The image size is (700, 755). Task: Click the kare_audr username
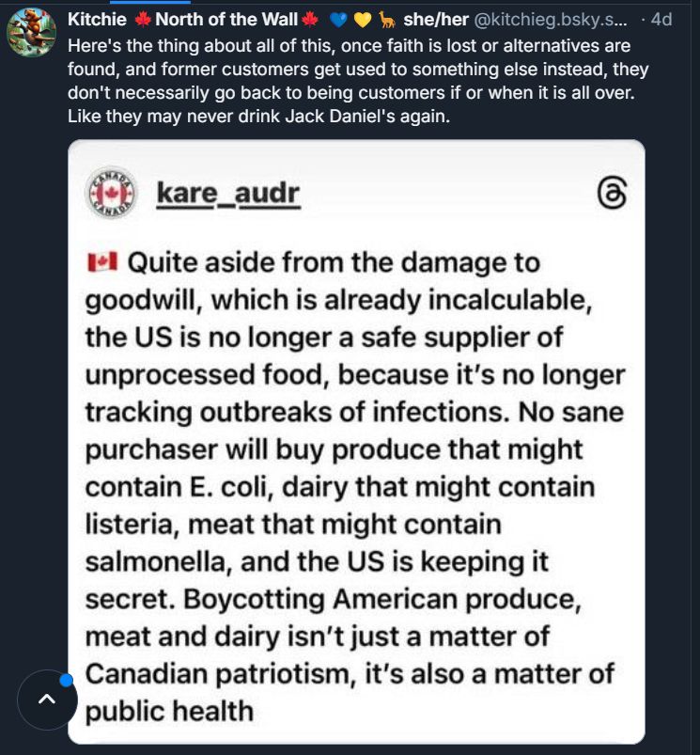pyautogui.click(x=228, y=194)
